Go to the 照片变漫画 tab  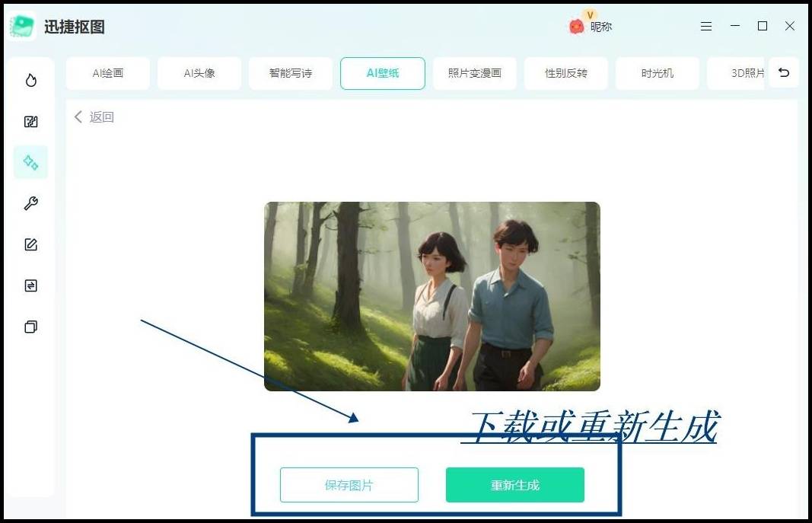click(x=475, y=73)
